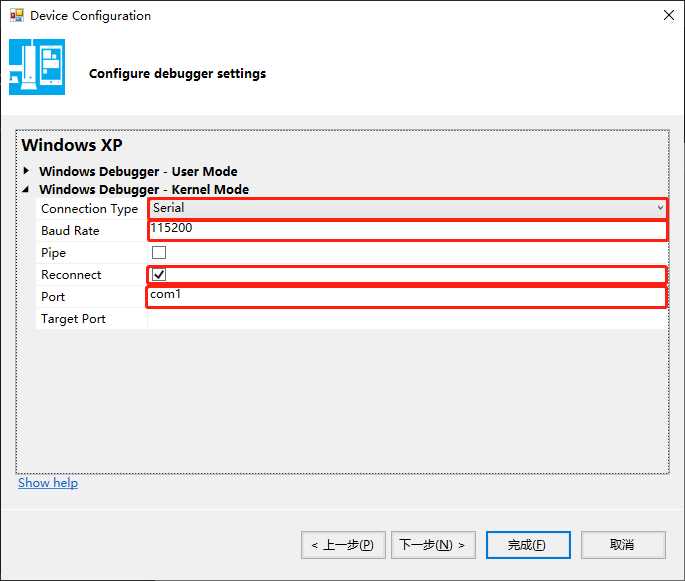
Task: Click Windows Debugger - User Mode heading text
Action: click(138, 171)
